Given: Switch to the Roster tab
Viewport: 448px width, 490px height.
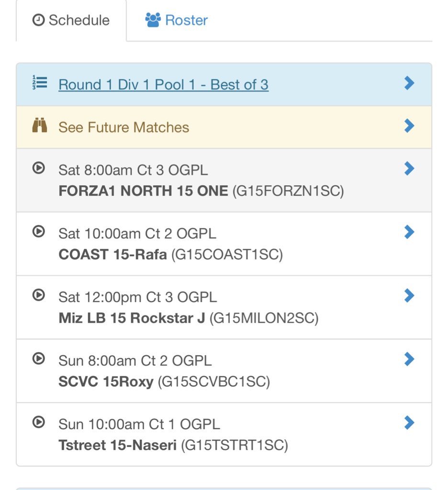Looking at the screenshot, I should (176, 20).
